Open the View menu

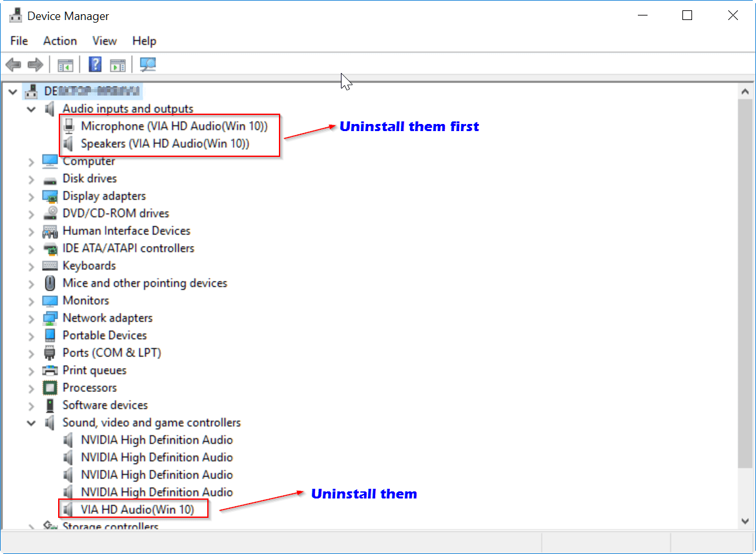point(104,41)
